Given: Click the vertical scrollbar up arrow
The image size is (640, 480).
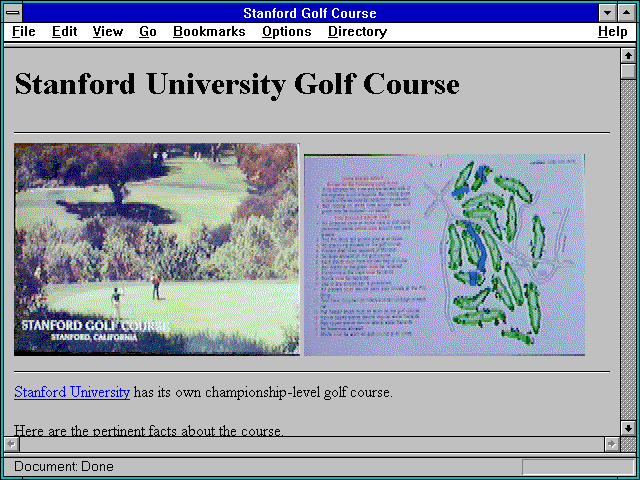Looking at the screenshot, I should click(x=628, y=56).
